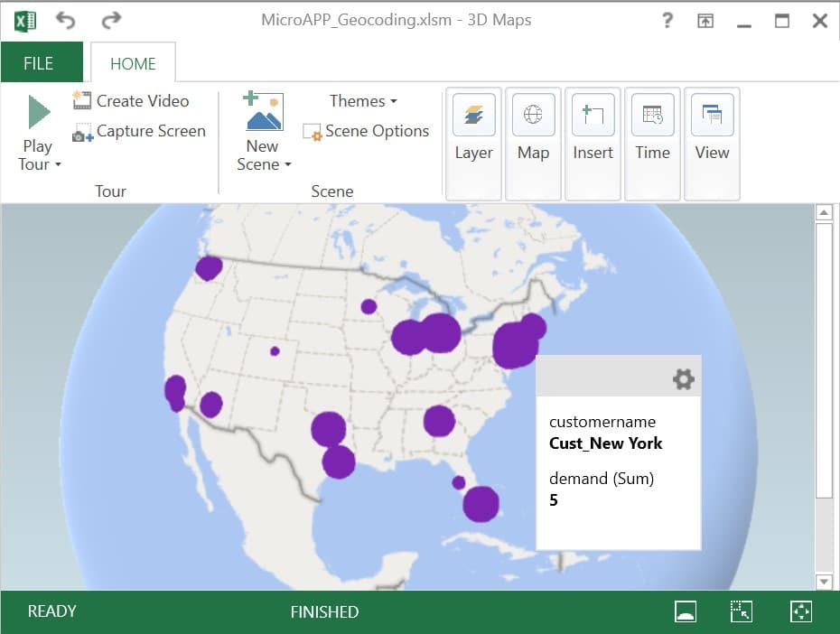
Task: Undo the last action
Action: click(x=65, y=21)
